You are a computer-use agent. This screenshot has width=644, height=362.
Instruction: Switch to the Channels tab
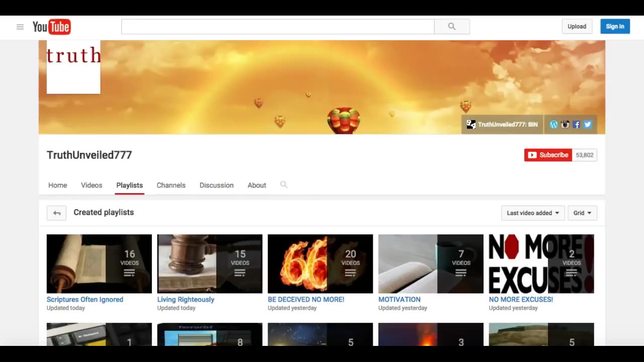point(171,185)
